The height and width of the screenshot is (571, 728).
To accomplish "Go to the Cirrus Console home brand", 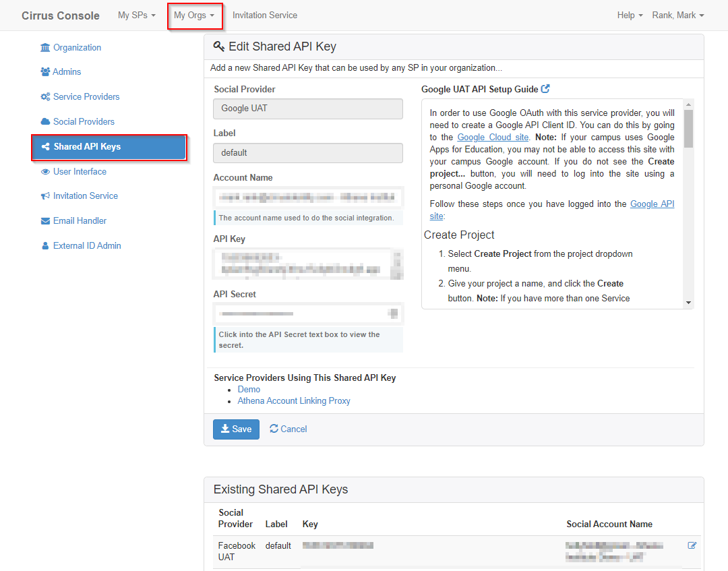I will pos(61,16).
